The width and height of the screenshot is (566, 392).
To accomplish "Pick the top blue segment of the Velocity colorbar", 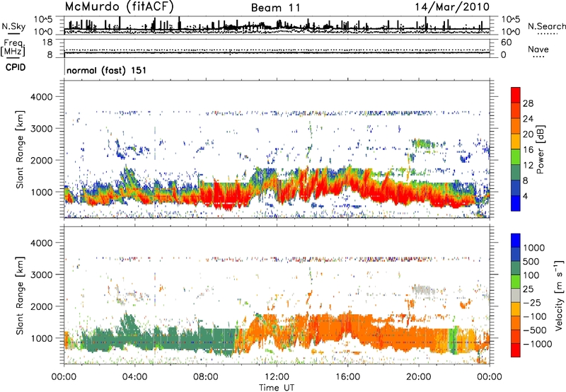I will pyautogui.click(x=516, y=241).
